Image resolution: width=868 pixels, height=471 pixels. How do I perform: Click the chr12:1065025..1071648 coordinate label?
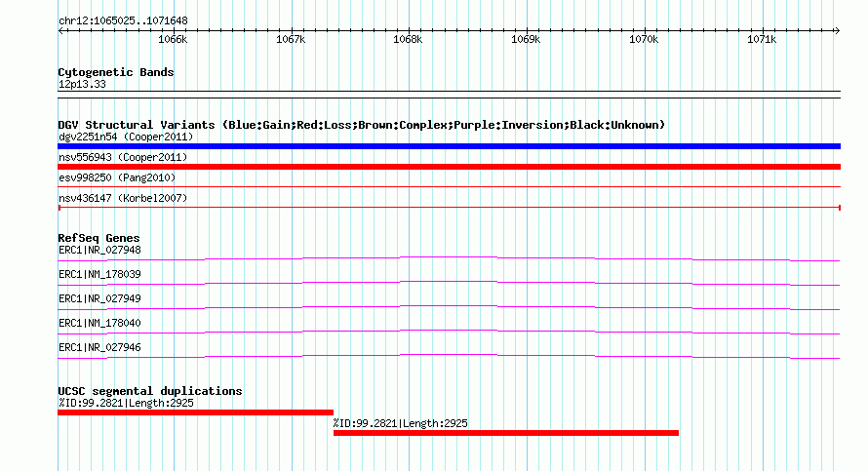(x=123, y=21)
